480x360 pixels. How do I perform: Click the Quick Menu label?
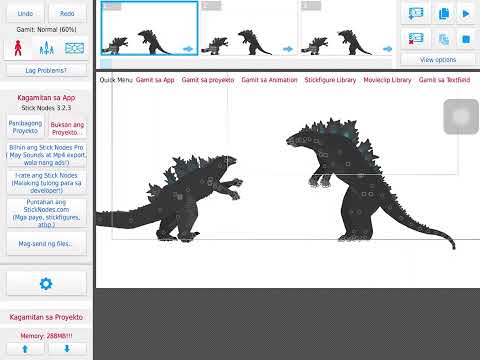pos(116,80)
